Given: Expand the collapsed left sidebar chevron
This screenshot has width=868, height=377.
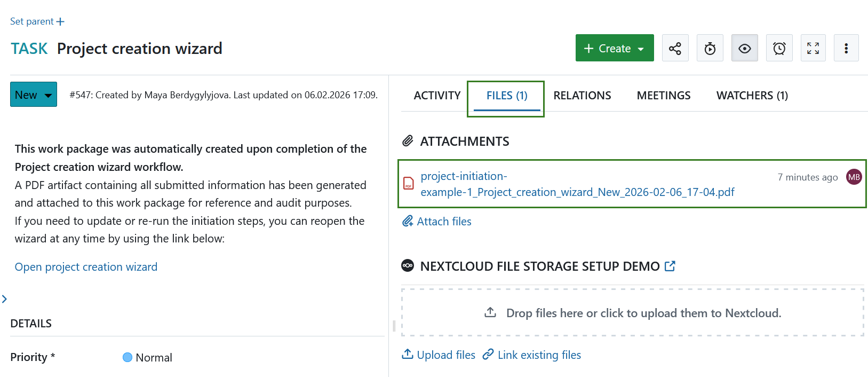Looking at the screenshot, I should coord(4,299).
